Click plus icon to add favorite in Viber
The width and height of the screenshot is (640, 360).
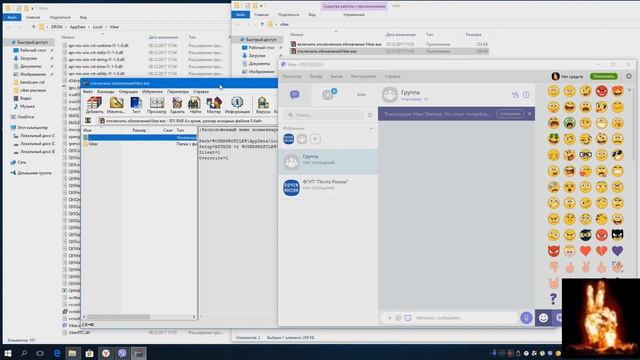coord(315,139)
